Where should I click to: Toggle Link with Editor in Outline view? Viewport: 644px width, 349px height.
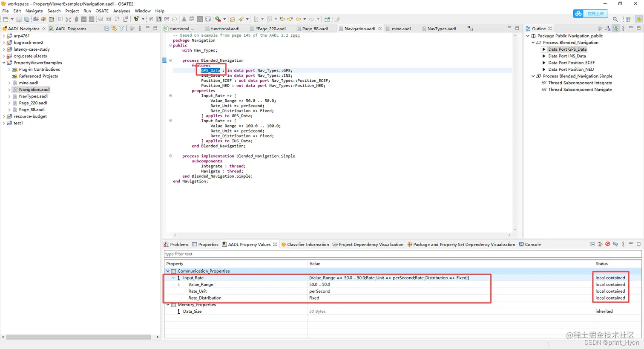point(616,29)
